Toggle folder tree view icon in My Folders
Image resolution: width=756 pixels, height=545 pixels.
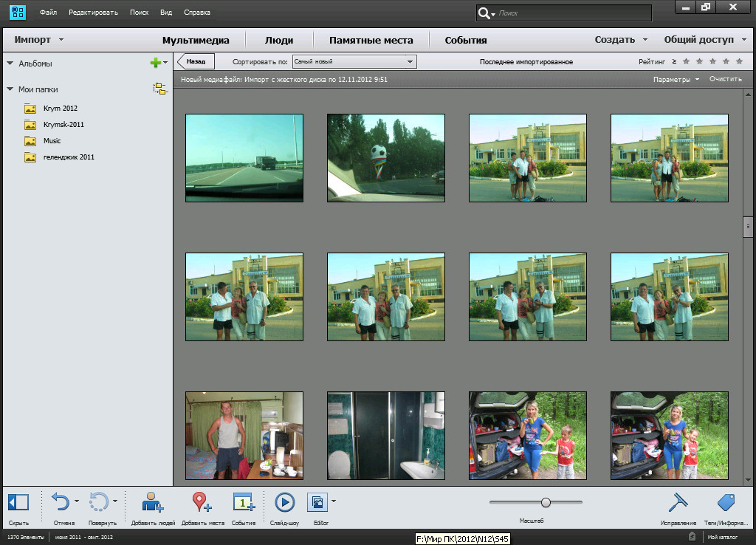point(159,89)
